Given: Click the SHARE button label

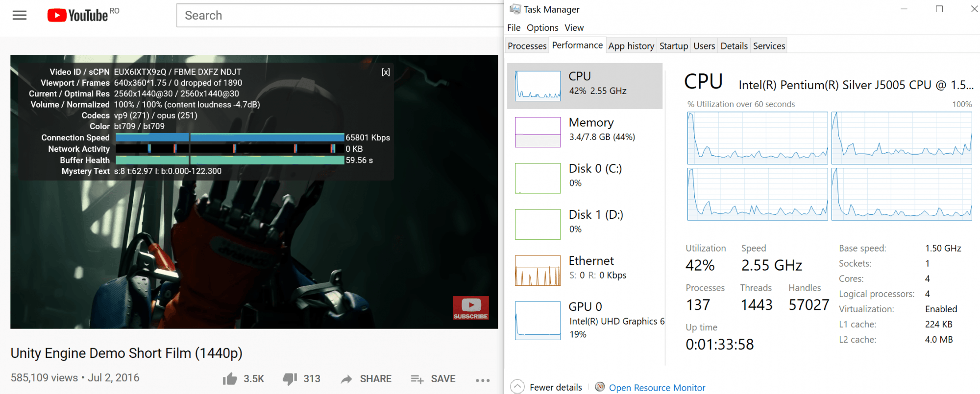Looking at the screenshot, I should coord(376,379).
